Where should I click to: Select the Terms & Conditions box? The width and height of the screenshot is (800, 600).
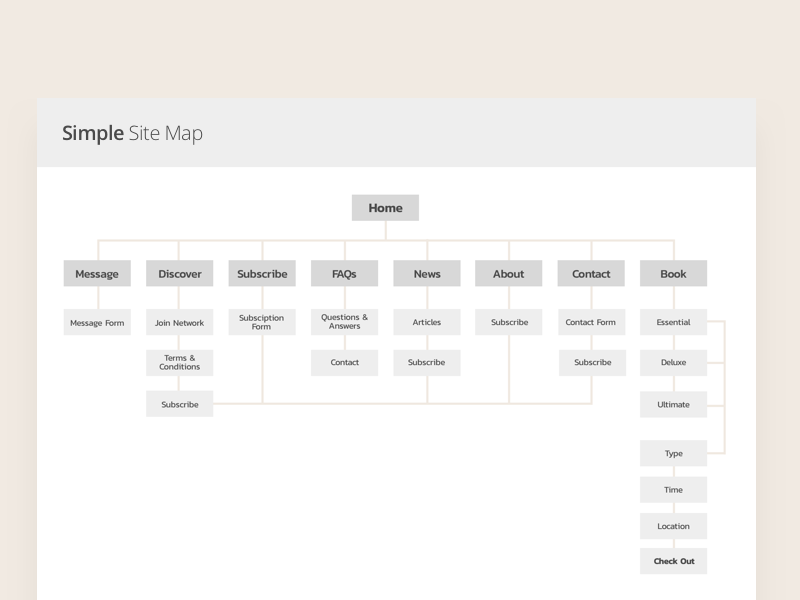(179, 362)
